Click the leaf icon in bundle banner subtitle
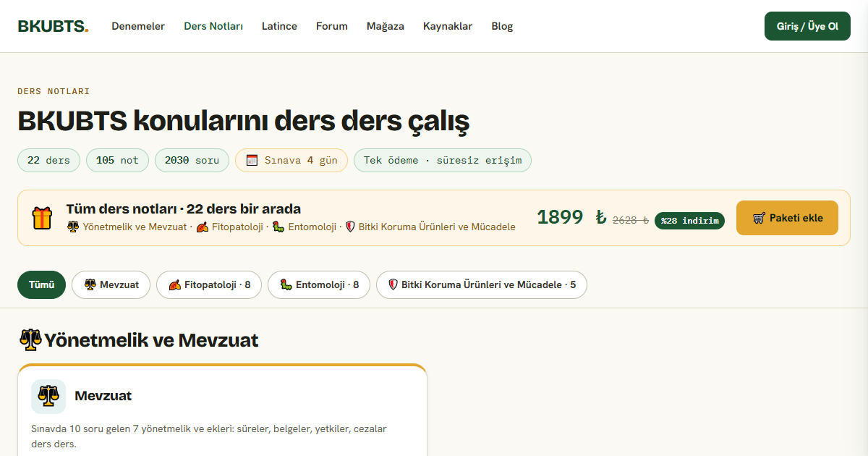This screenshot has width=868, height=456. (x=203, y=227)
